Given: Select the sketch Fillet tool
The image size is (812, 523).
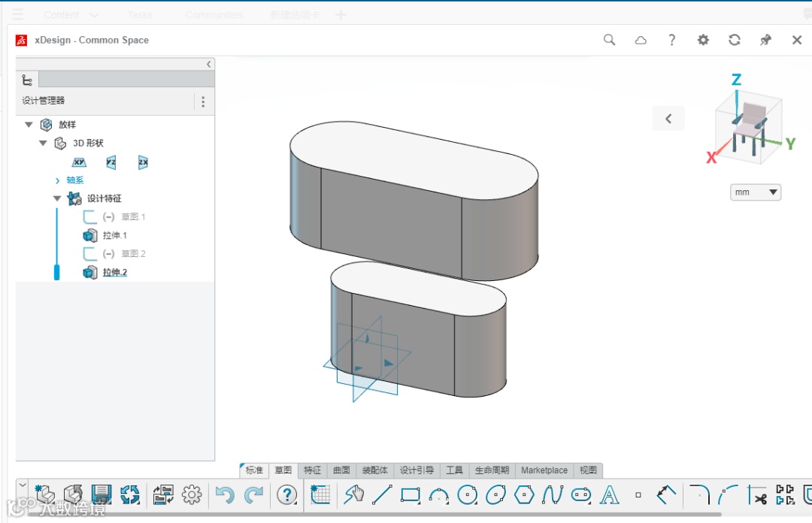Looking at the screenshot, I should 699,494.
